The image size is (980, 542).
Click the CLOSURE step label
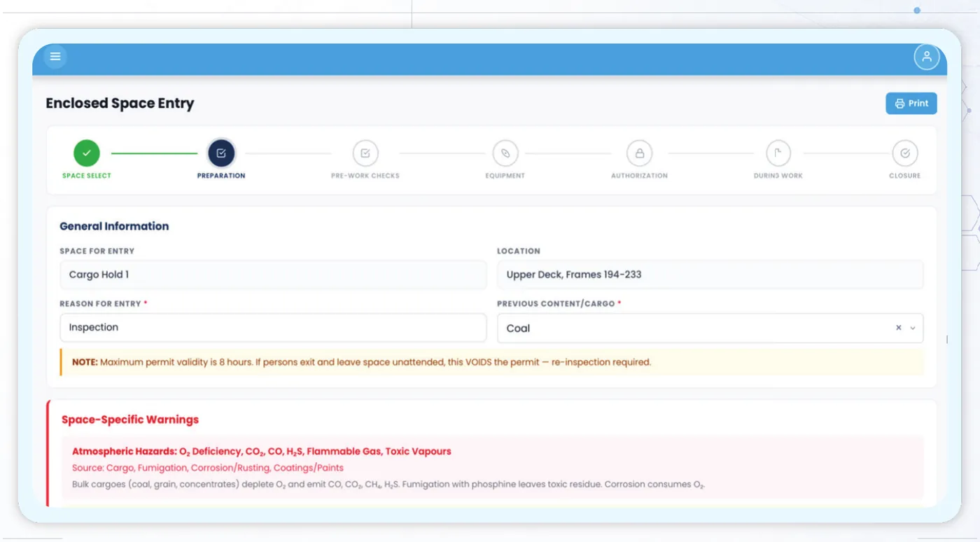click(905, 176)
